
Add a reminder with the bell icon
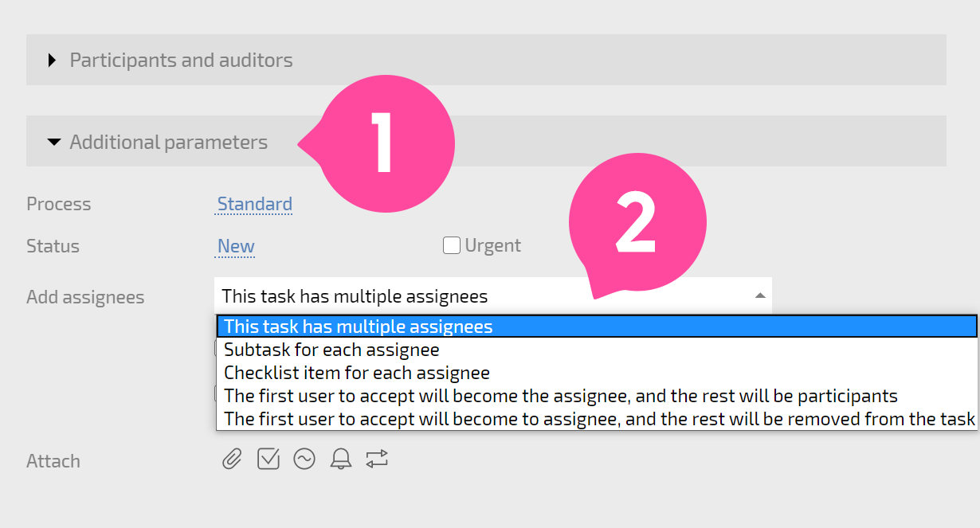coord(341,459)
